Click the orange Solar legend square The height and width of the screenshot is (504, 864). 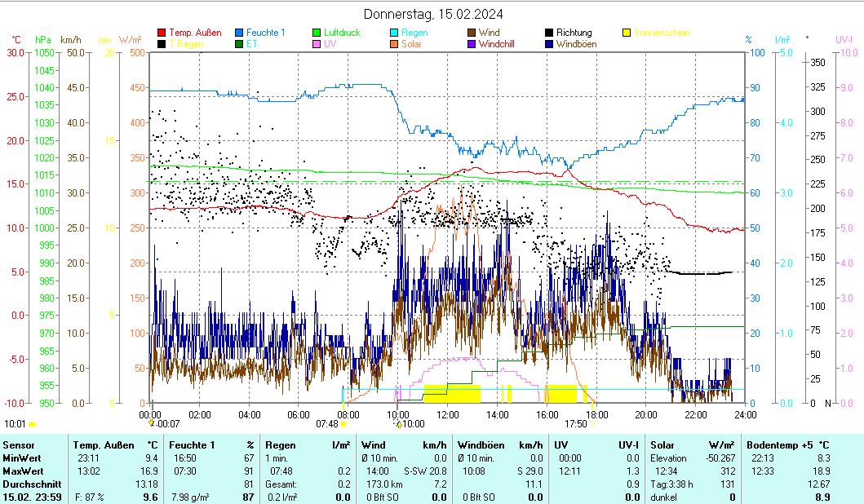coord(396,44)
